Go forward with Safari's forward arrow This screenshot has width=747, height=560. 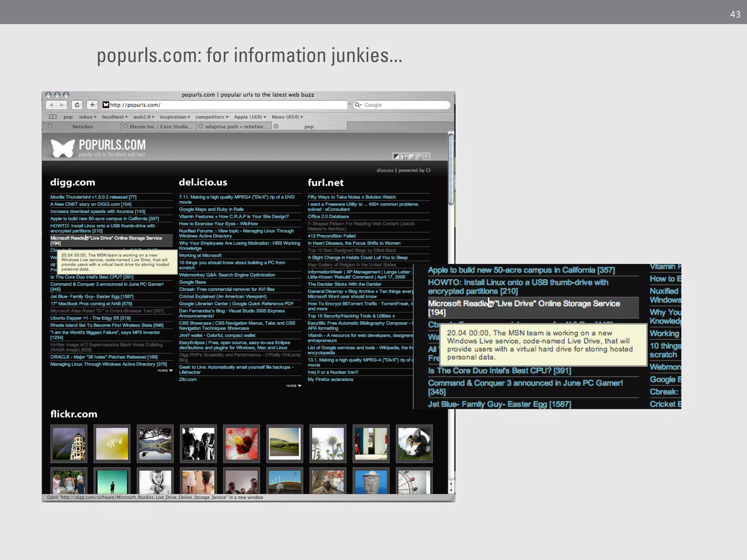click(62, 105)
